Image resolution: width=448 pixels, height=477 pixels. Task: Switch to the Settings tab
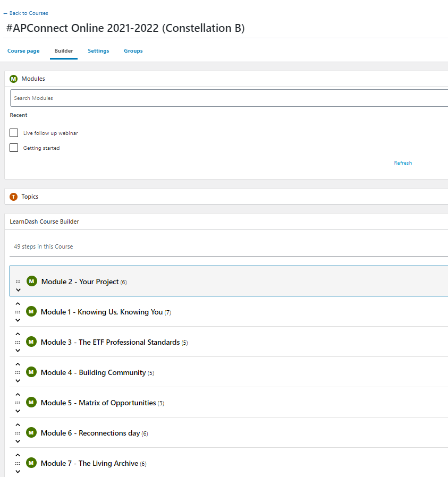point(98,51)
